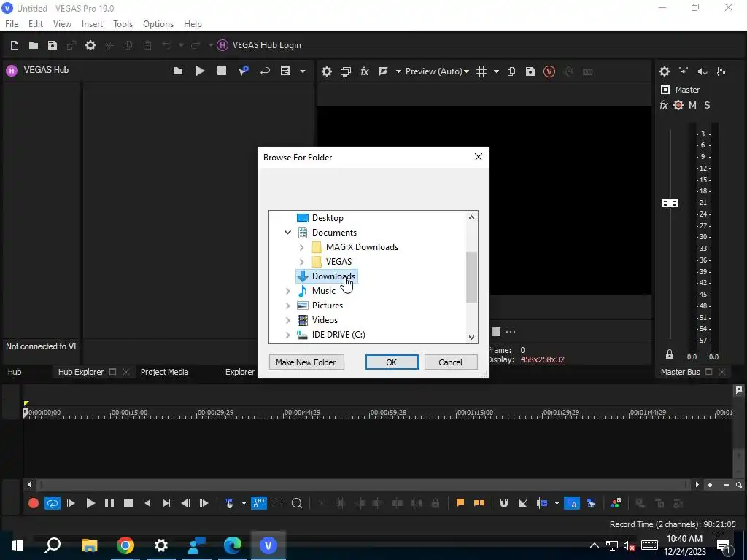Click Make New Folder button

pos(306,362)
